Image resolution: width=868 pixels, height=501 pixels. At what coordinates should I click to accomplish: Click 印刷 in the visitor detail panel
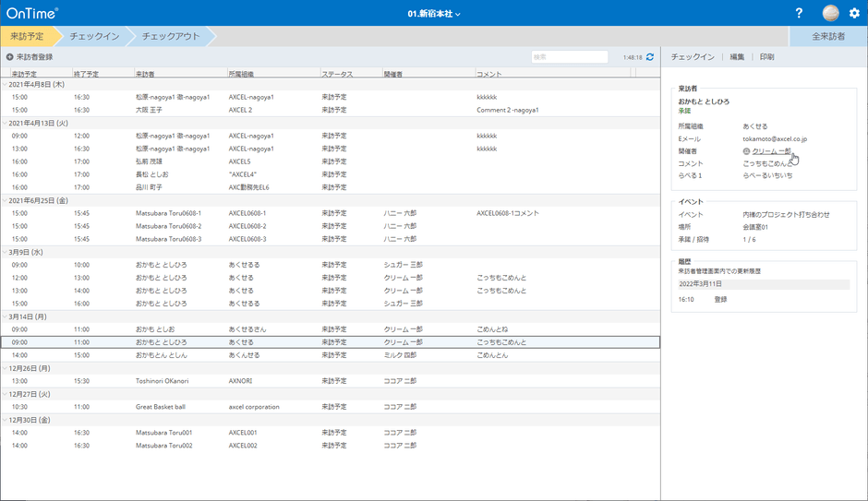766,57
